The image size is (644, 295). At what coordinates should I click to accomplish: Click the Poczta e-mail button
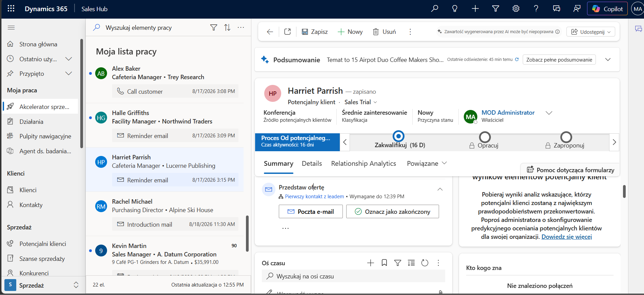click(311, 211)
